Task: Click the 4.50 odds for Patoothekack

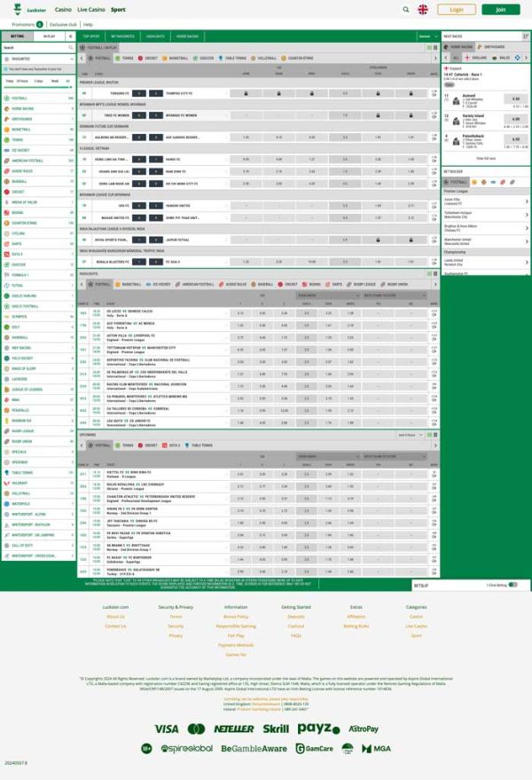Action: [x=515, y=139]
